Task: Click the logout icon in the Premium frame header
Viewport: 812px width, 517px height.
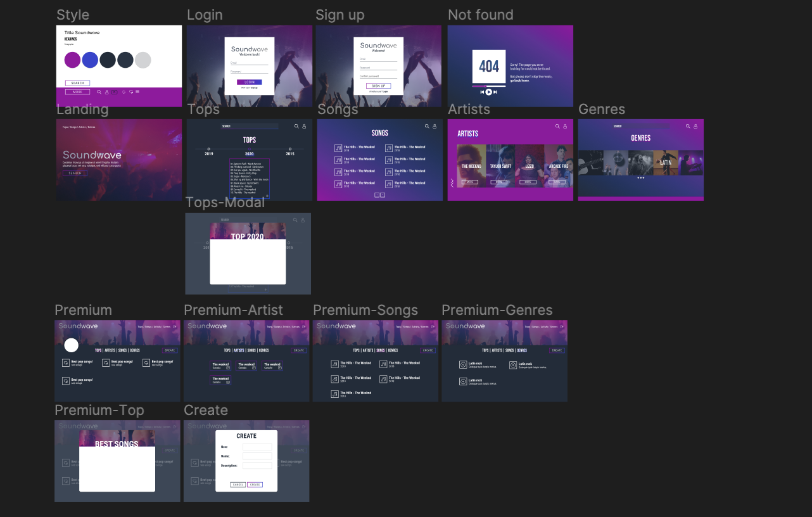Action: point(175,327)
